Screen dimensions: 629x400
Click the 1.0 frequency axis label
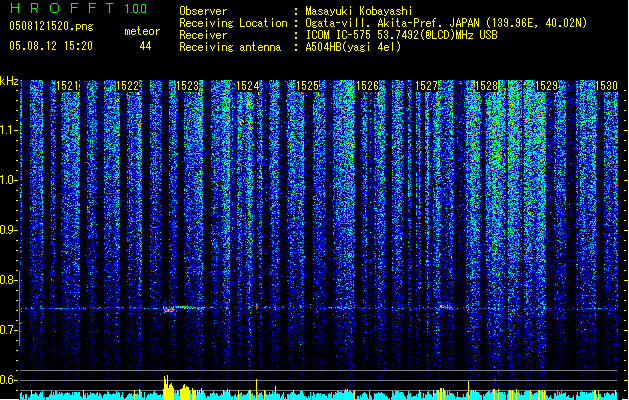point(9,181)
